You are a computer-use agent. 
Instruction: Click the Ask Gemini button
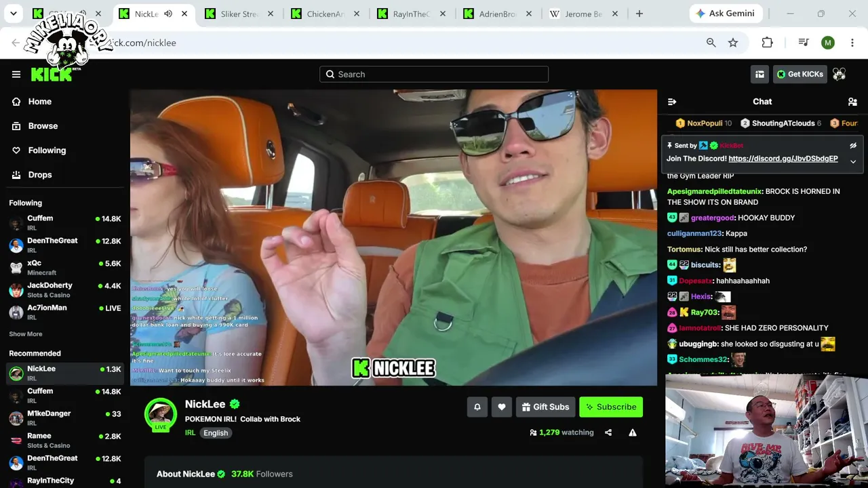tap(726, 14)
